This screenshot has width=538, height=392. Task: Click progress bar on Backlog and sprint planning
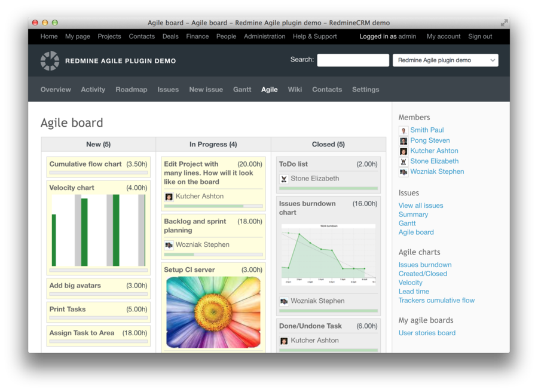pos(213,255)
